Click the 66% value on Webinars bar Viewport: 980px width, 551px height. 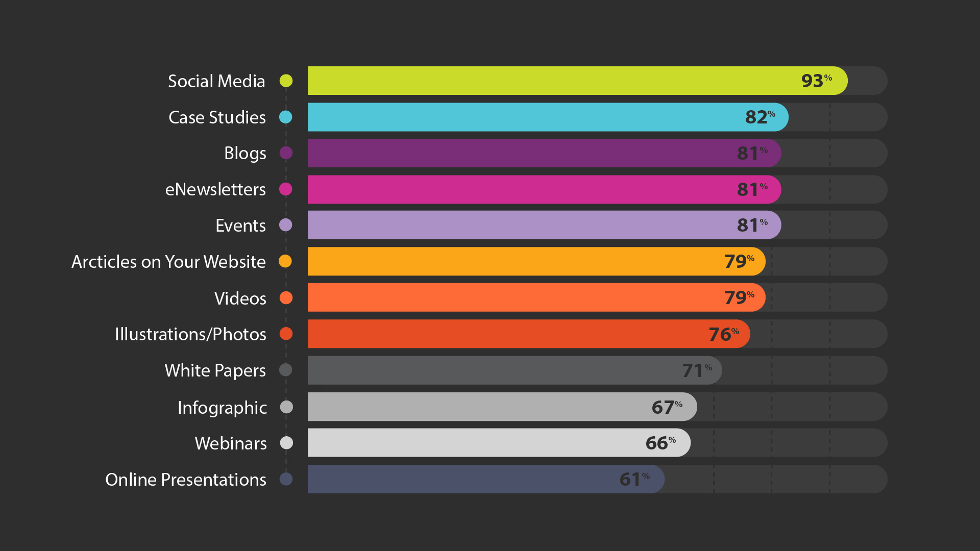[x=660, y=443]
